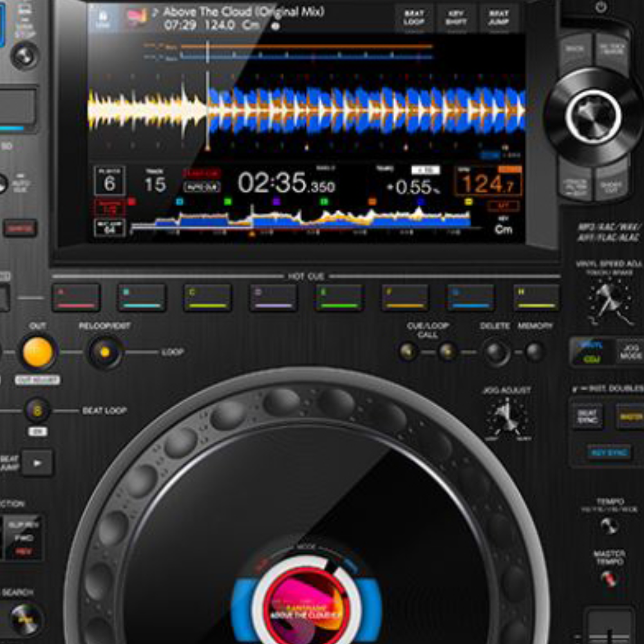This screenshot has height=644, width=644.
Task: Hit the beat jump forward arrow button
Action: click(x=37, y=463)
